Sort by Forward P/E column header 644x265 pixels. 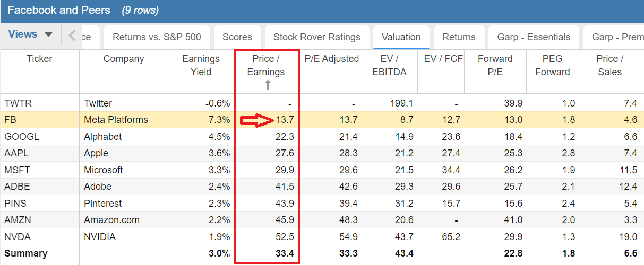(x=495, y=65)
